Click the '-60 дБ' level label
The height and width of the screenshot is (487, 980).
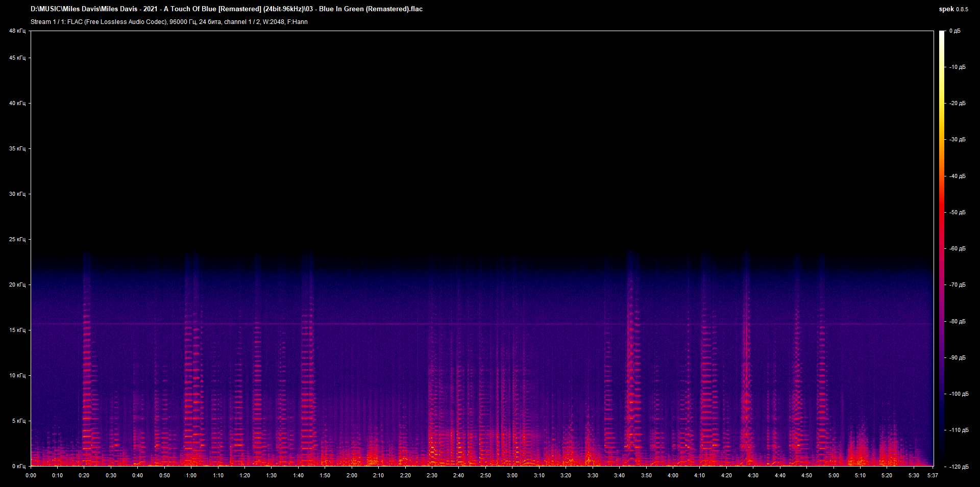point(958,249)
